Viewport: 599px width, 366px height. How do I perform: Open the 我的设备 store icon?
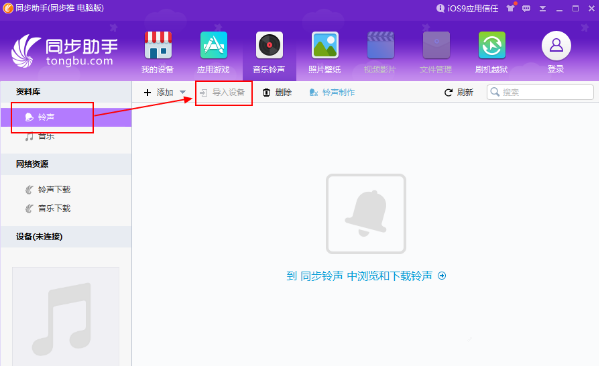pyautogui.click(x=158, y=45)
